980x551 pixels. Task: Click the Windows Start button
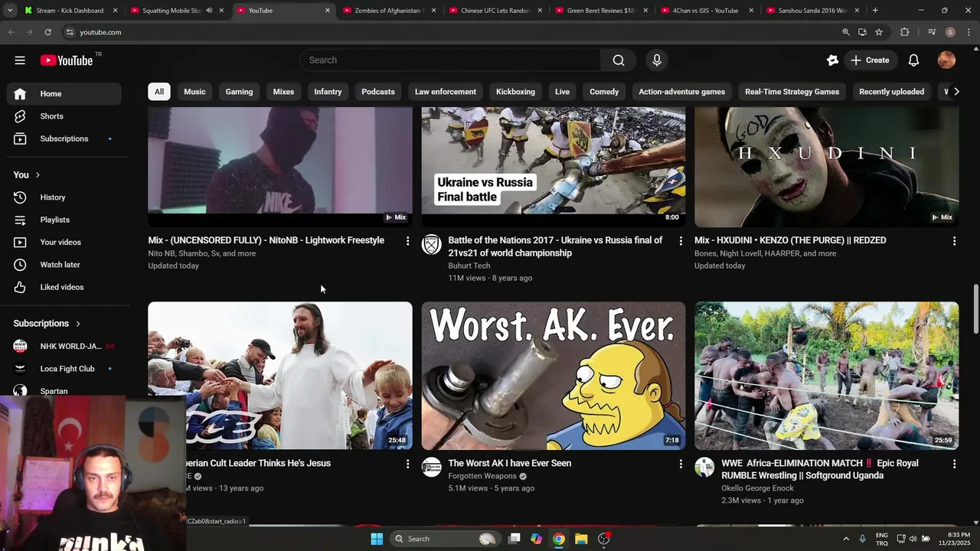[x=377, y=539]
